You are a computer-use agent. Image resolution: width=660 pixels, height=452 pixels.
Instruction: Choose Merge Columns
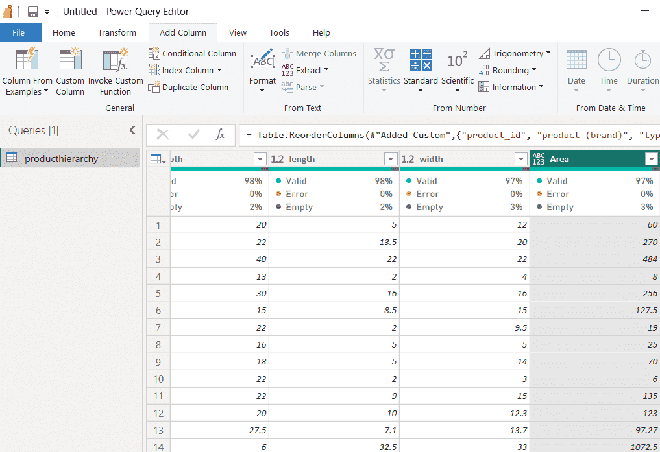[x=319, y=53]
